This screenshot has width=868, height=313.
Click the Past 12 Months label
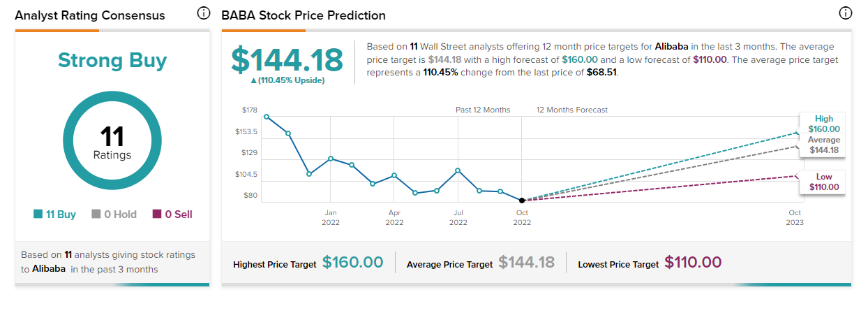483,110
